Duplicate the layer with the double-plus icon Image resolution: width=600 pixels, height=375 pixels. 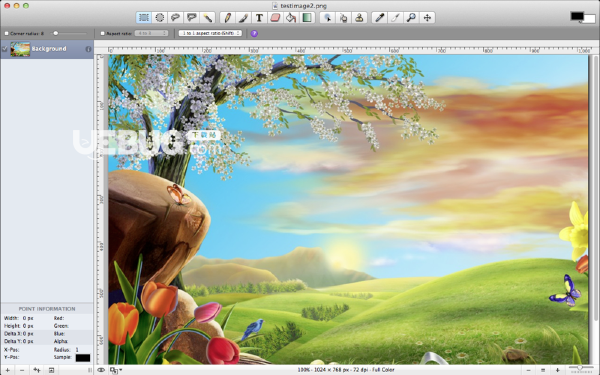click(37, 370)
